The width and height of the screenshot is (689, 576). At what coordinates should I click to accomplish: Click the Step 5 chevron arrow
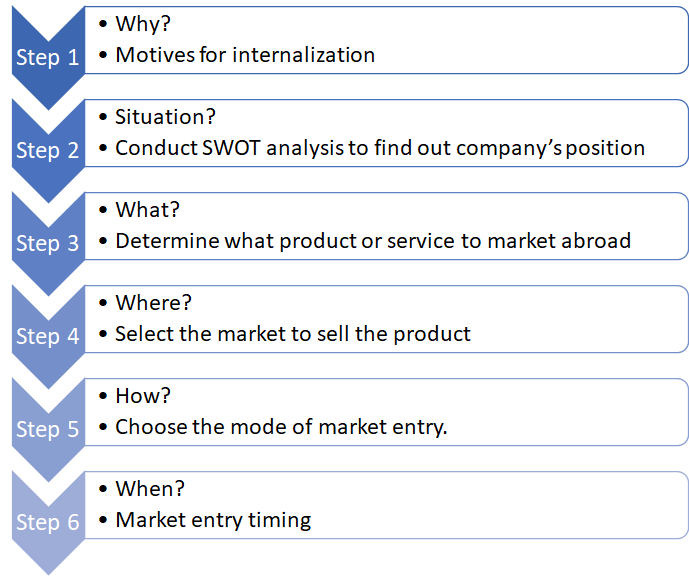tap(47, 429)
